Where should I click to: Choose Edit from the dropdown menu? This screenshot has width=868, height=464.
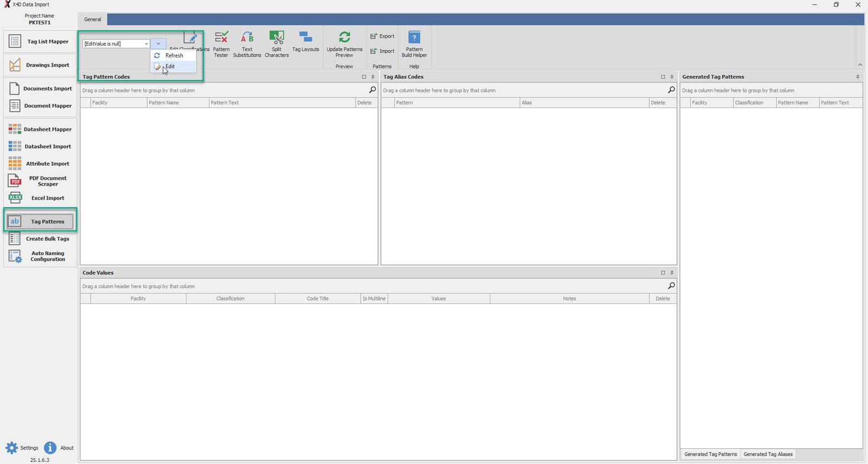[170, 66]
